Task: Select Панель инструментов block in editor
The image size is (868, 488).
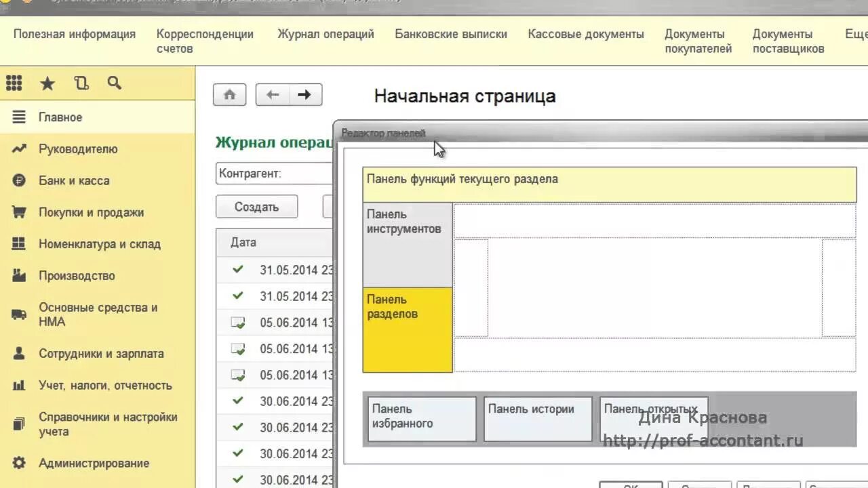Action: [408, 245]
